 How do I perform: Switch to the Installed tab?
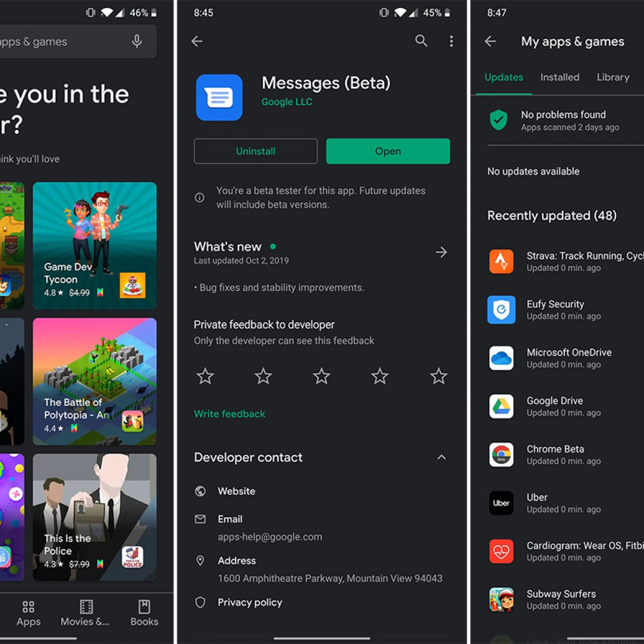(560, 77)
